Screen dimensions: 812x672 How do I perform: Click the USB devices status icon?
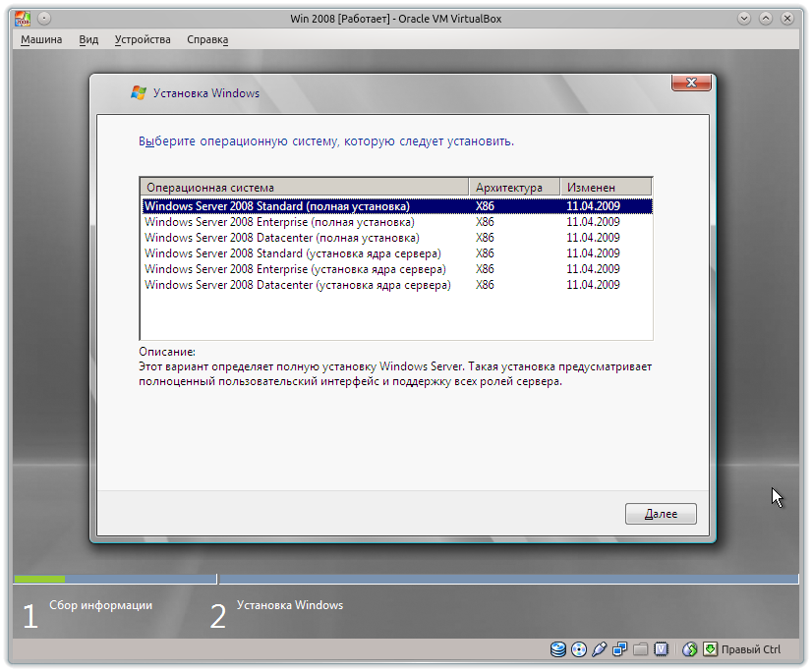(600, 648)
